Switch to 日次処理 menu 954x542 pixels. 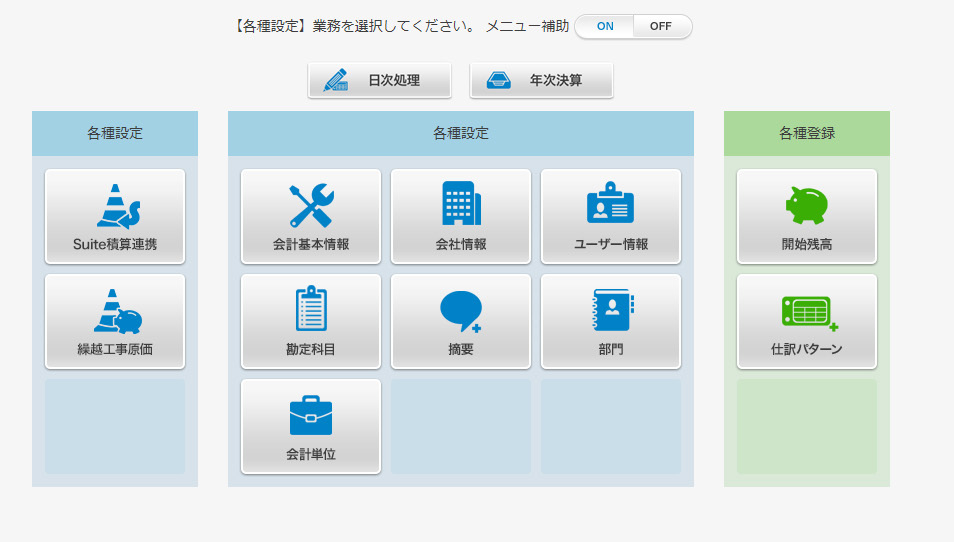(x=380, y=80)
